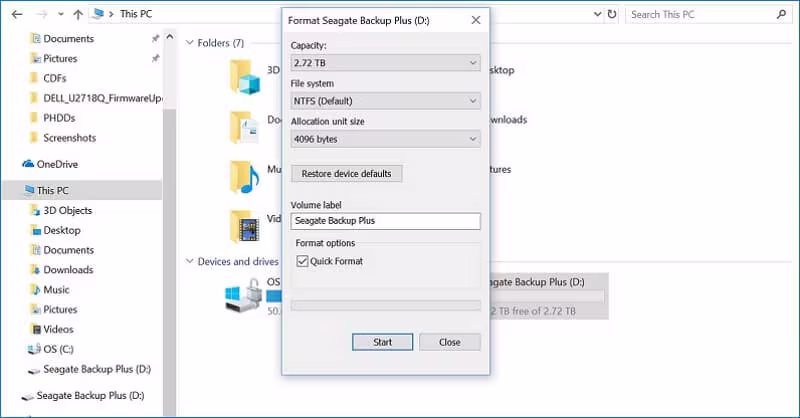Select the Videos folder icon in the main pane
800x418 pixels.
[x=244, y=226]
